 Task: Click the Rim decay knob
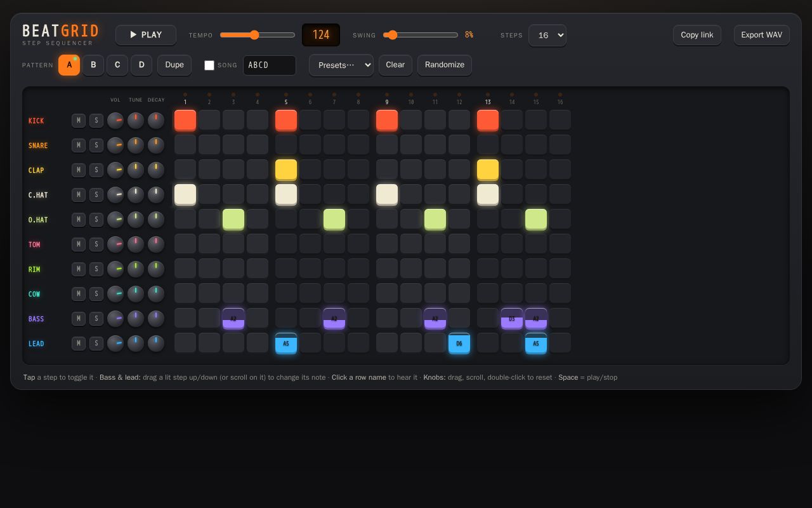pyautogui.click(x=156, y=269)
